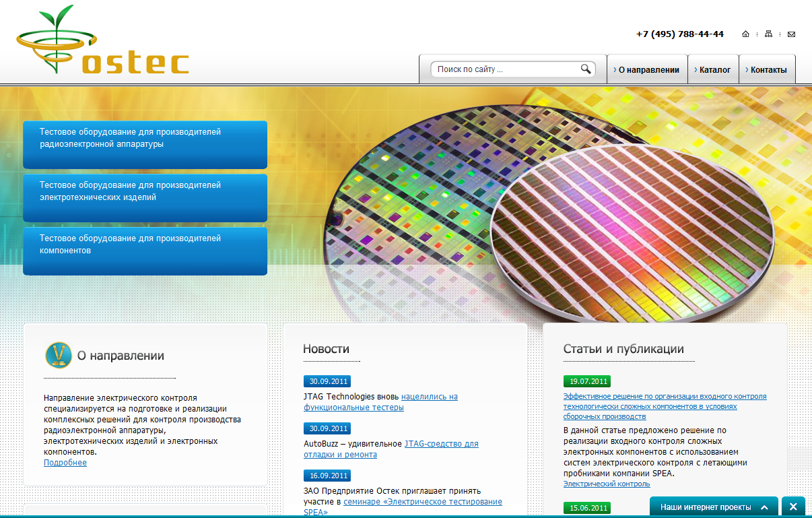Follow the Электрический контроль category link

(607, 484)
